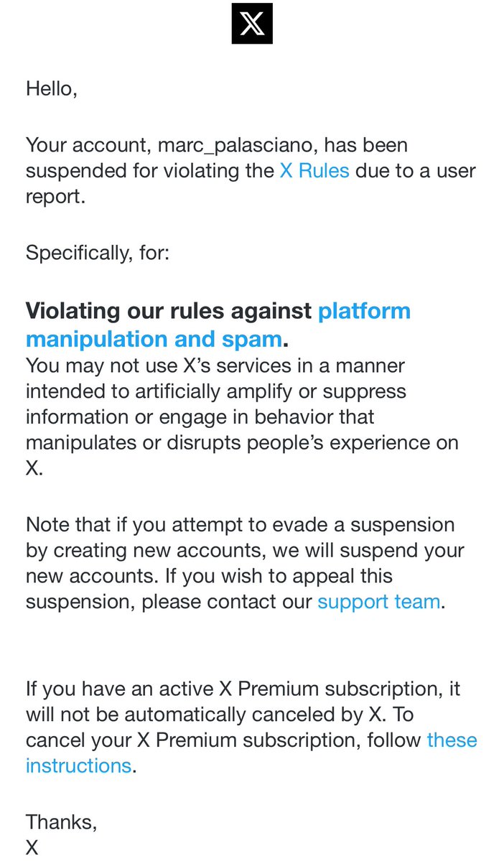
Task: Click the 'Specifically, for:' line
Action: click(98, 253)
